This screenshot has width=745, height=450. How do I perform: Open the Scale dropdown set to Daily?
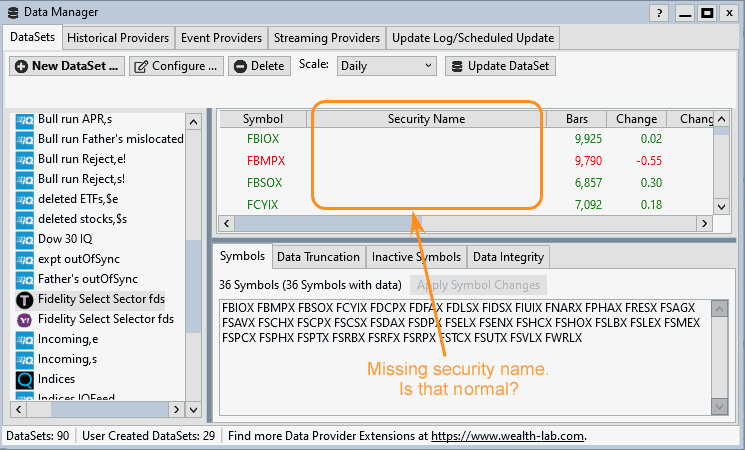[x=386, y=66]
